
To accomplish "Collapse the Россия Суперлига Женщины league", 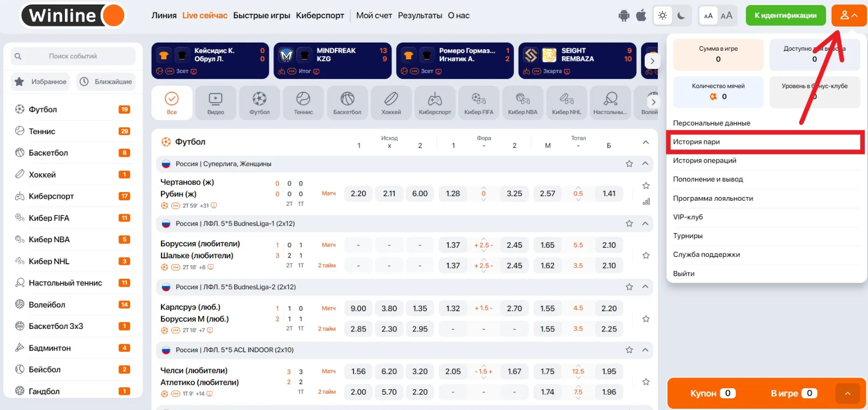I will pyautogui.click(x=645, y=164).
